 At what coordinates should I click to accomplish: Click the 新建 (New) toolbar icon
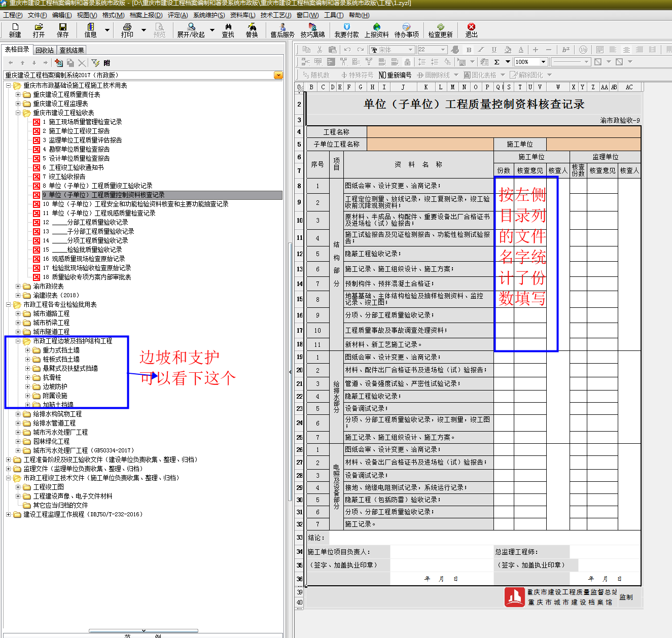[15, 30]
